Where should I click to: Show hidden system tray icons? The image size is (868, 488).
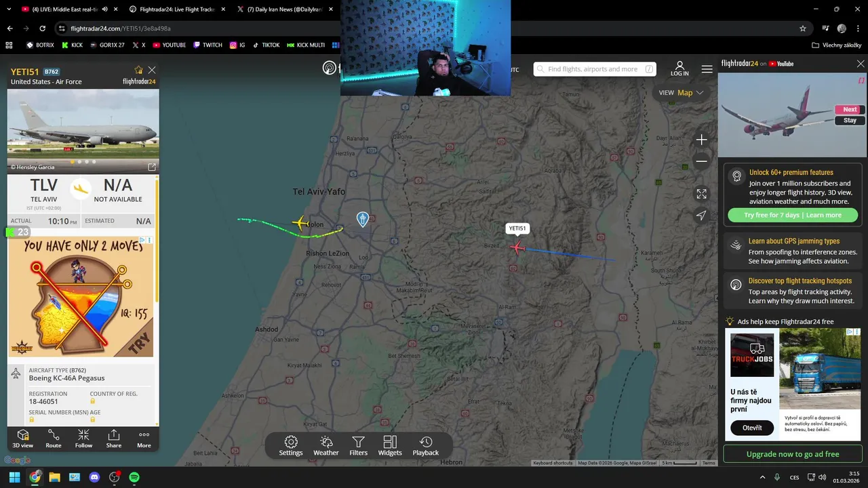(762, 477)
